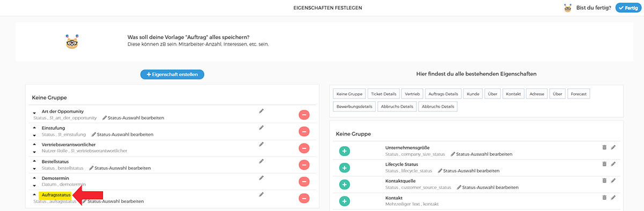
Task: Remove Einstufung using red minus button
Action: coord(304,131)
